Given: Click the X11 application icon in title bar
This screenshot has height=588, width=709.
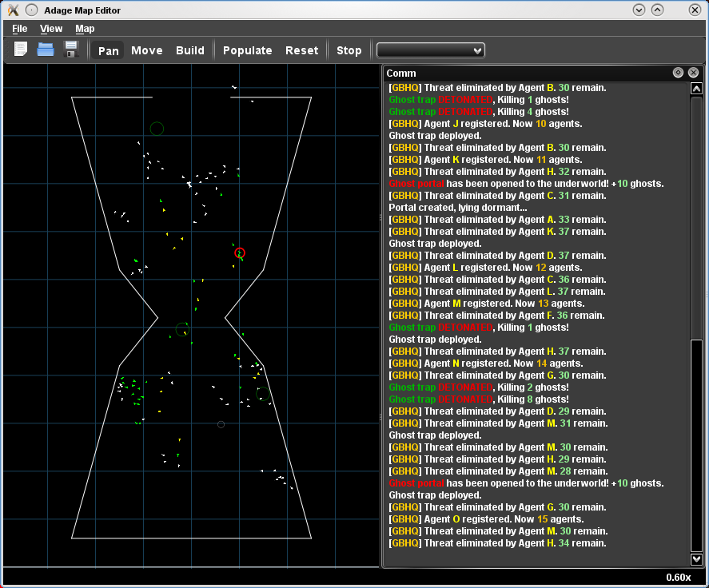Looking at the screenshot, I should point(13,10).
